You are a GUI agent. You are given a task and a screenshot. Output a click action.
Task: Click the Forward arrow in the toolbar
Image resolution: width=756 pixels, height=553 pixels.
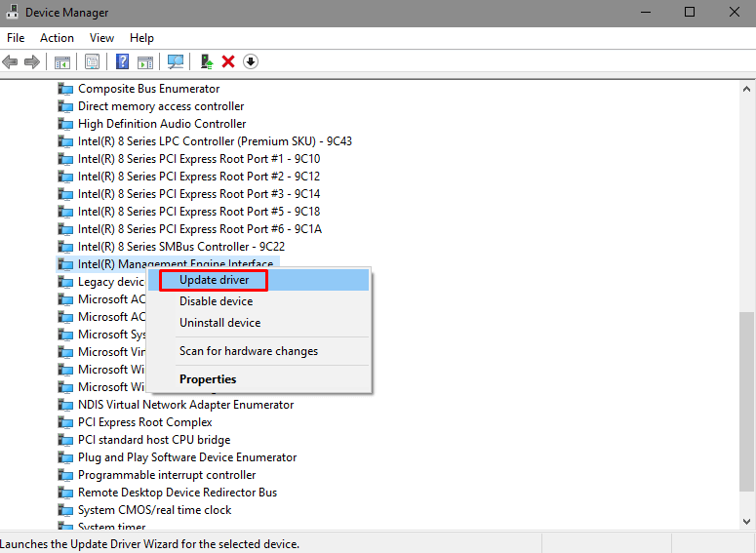coord(32,61)
